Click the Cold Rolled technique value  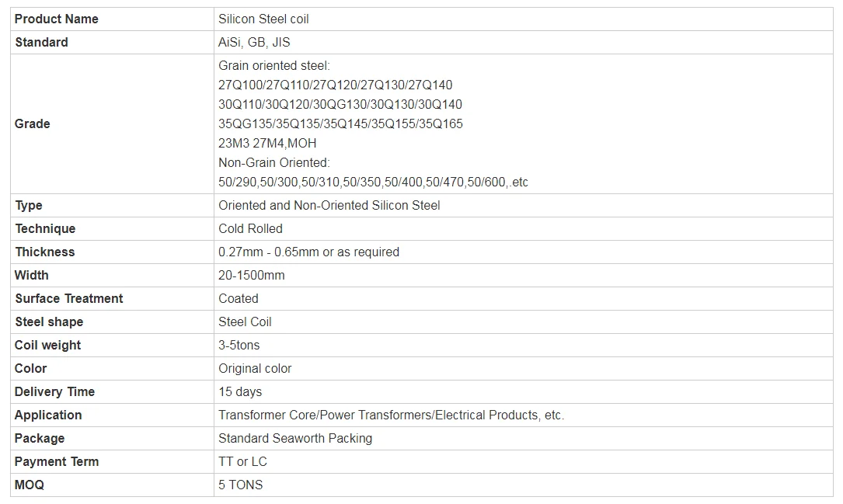(x=250, y=228)
